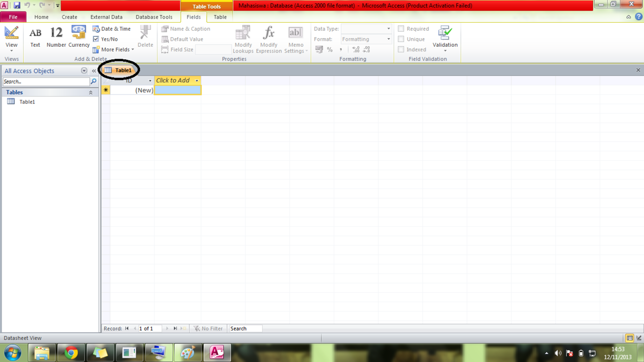Click Default Value property
The image size is (644, 362).
click(182, 39)
